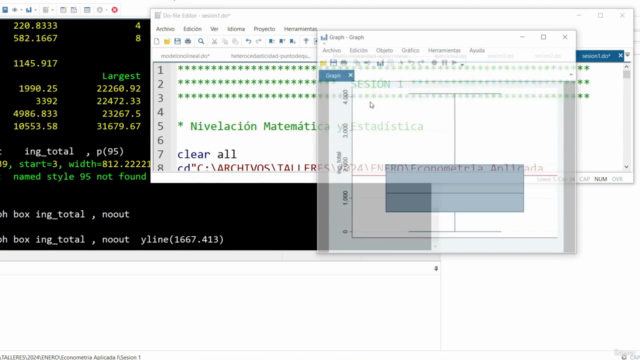The width and height of the screenshot is (640, 360).
Task: Close the sesion1.do tab
Action: [620, 56]
